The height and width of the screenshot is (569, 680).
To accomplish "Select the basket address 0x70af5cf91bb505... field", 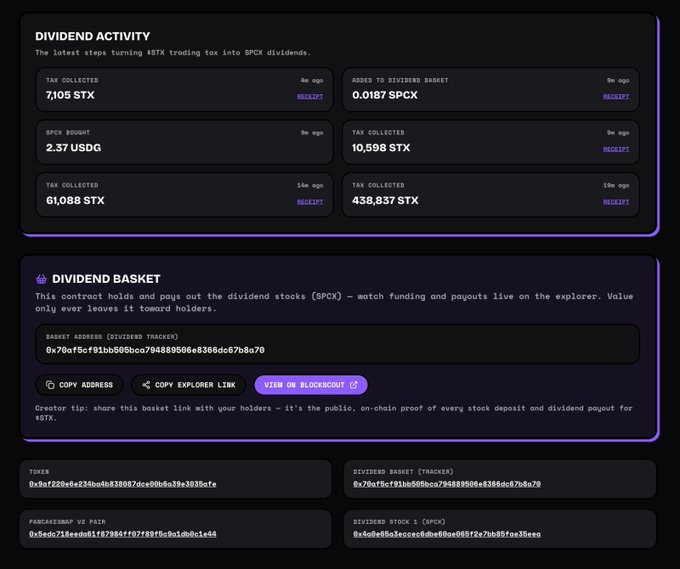I will [x=337, y=343].
